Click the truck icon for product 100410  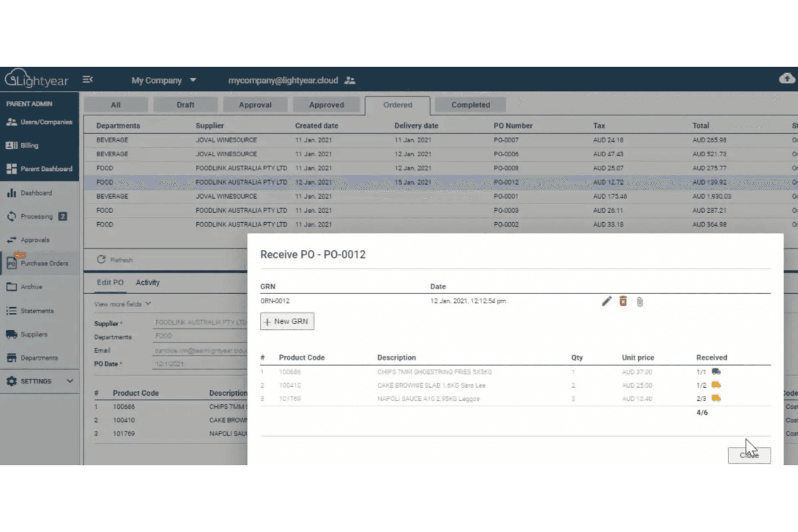click(716, 385)
